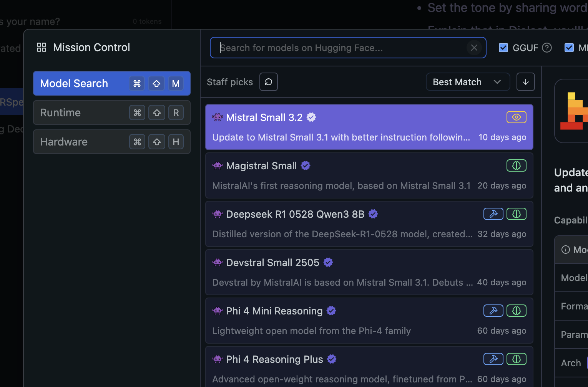Image resolution: width=588 pixels, height=387 pixels.
Task: Select the Magistral Small model
Action: (x=369, y=175)
